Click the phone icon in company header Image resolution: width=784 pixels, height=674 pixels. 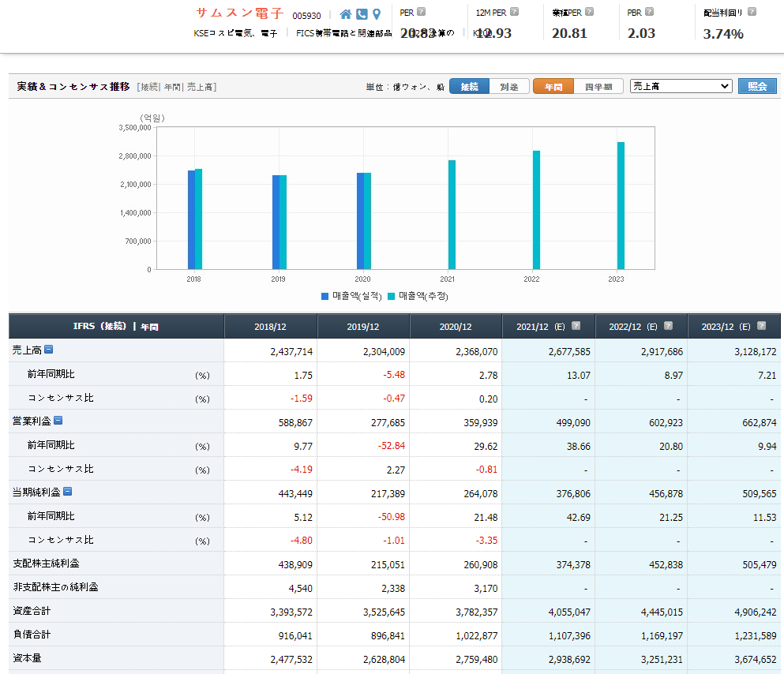(x=362, y=14)
